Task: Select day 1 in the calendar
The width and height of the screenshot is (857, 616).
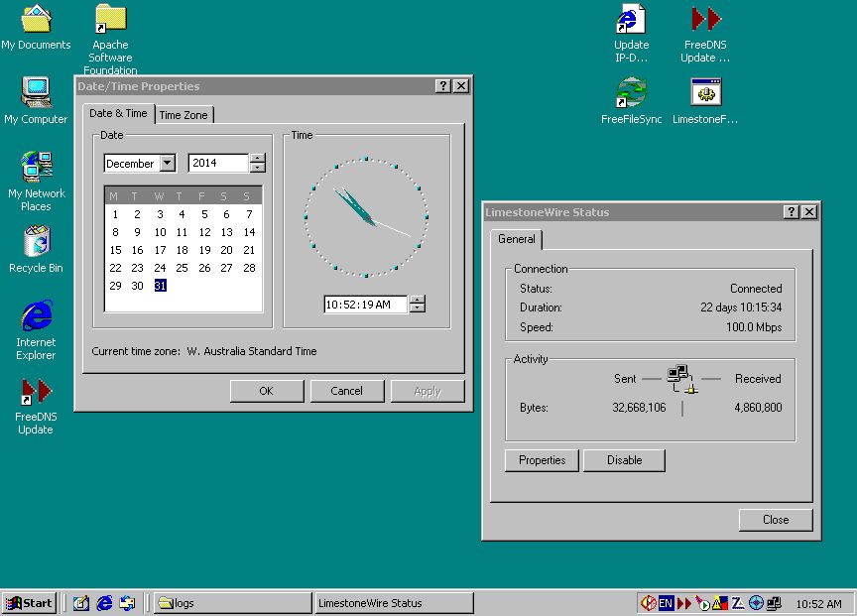Action: click(115, 214)
